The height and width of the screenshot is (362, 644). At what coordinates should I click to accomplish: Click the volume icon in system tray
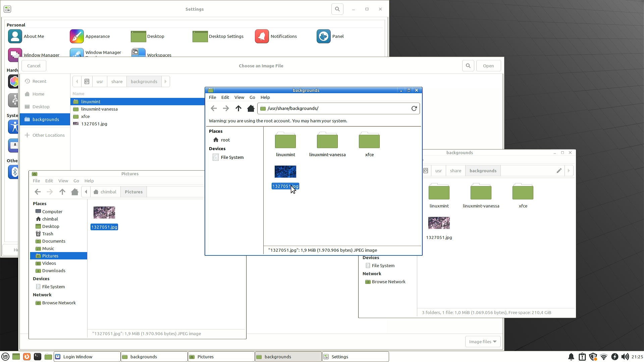pos(625,357)
